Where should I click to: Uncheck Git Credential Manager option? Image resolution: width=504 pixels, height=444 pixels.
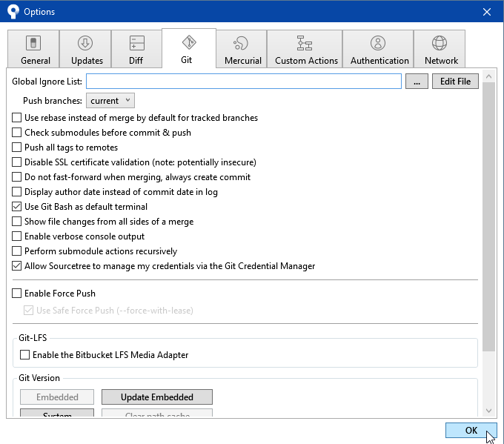(x=17, y=266)
